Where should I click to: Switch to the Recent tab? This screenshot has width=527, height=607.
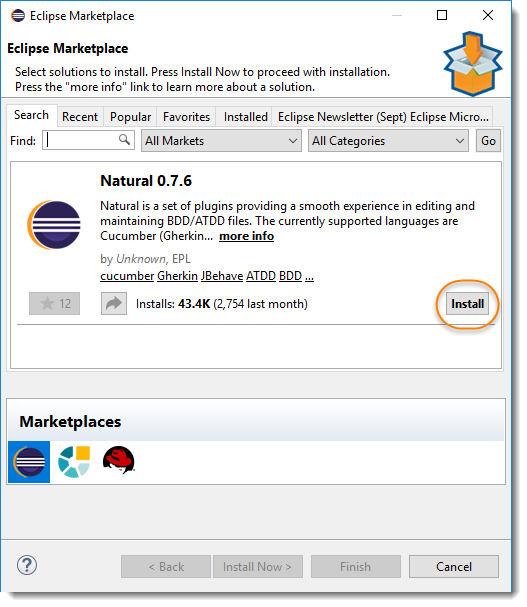(80, 117)
